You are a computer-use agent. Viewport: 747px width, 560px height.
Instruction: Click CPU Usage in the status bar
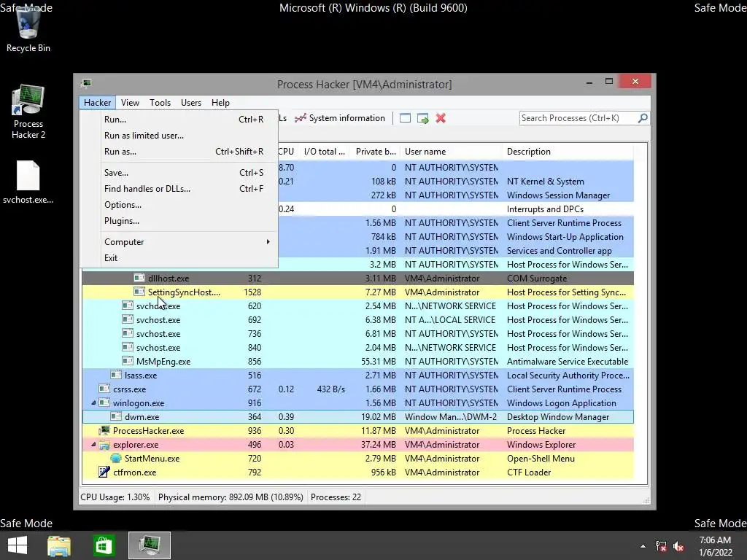115,497
